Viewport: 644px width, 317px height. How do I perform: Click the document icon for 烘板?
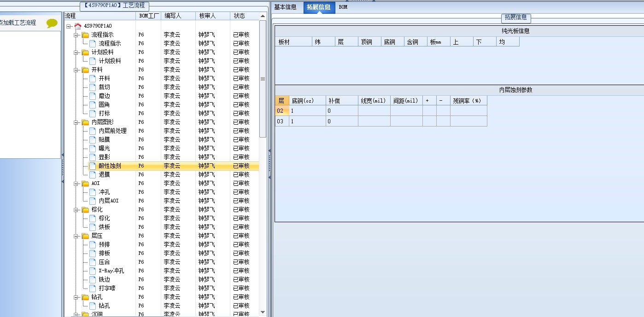(x=93, y=227)
